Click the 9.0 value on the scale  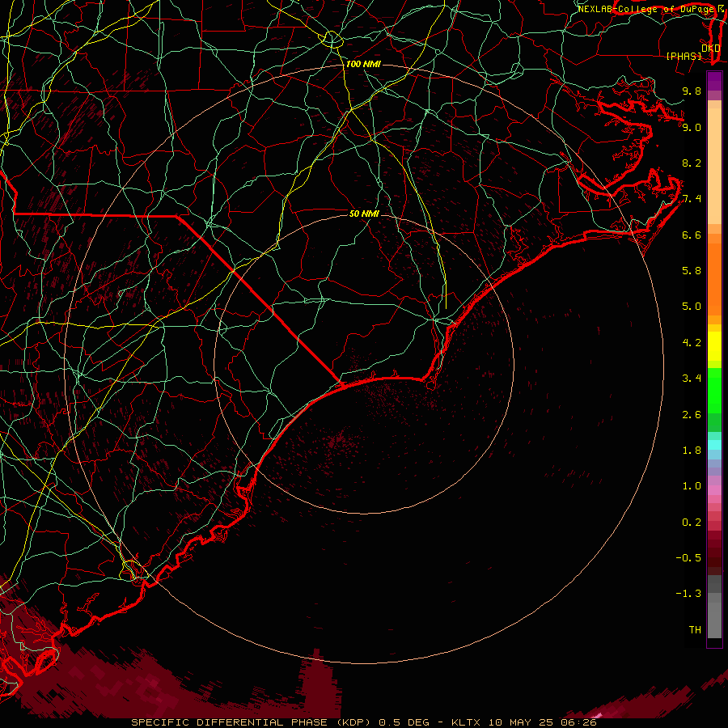692,127
